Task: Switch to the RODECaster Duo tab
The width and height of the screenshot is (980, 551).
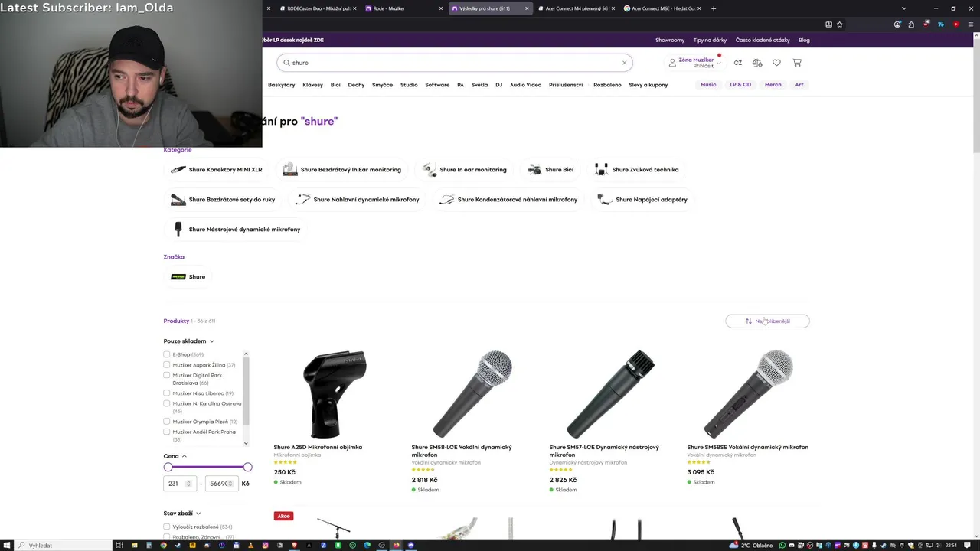Action: point(319,8)
